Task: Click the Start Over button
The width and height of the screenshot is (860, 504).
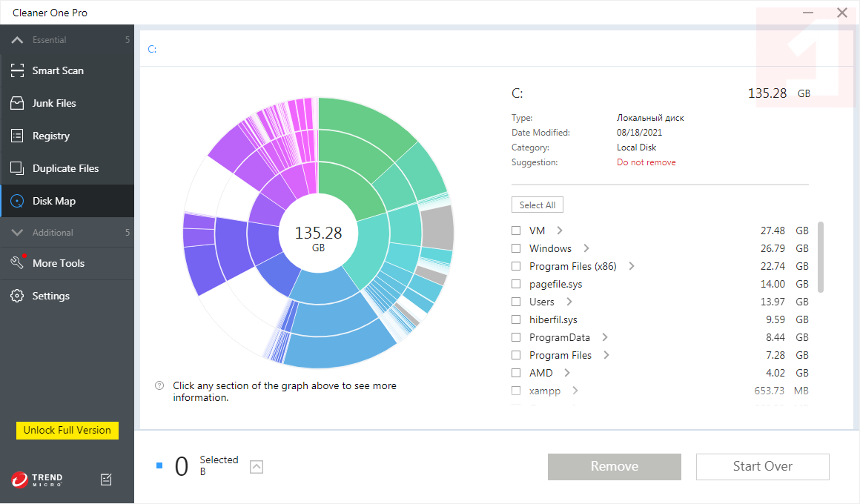Action: pos(762,466)
